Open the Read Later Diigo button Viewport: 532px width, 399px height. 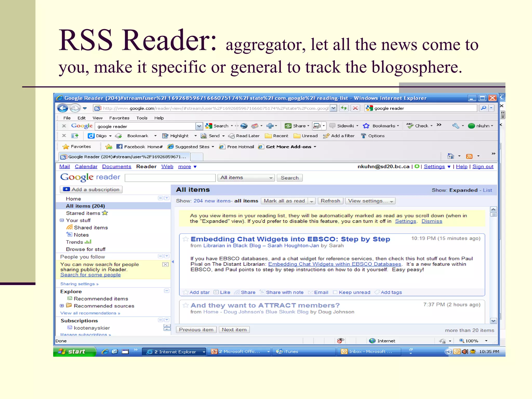(244, 136)
